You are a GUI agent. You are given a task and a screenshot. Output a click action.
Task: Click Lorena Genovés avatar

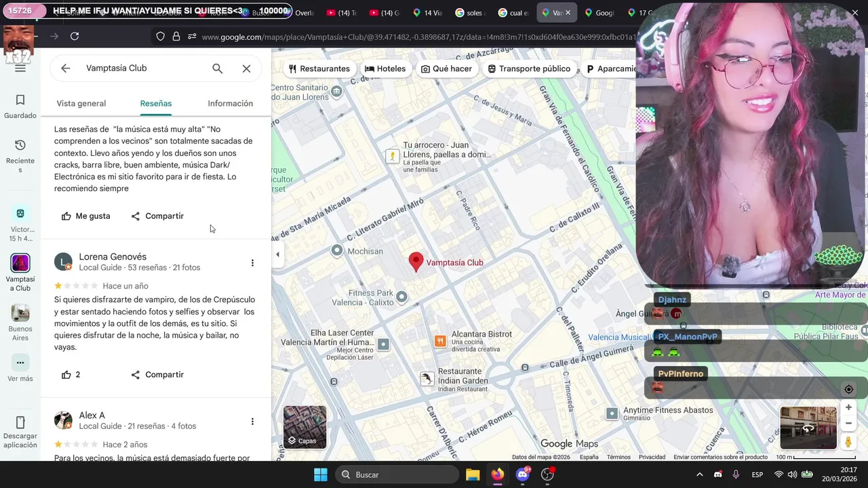(63, 262)
